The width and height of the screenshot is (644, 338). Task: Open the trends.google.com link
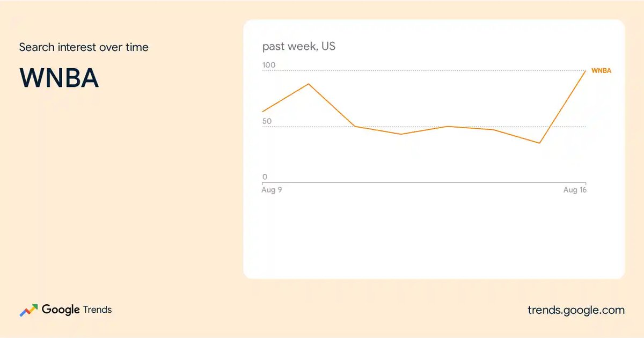(576, 310)
